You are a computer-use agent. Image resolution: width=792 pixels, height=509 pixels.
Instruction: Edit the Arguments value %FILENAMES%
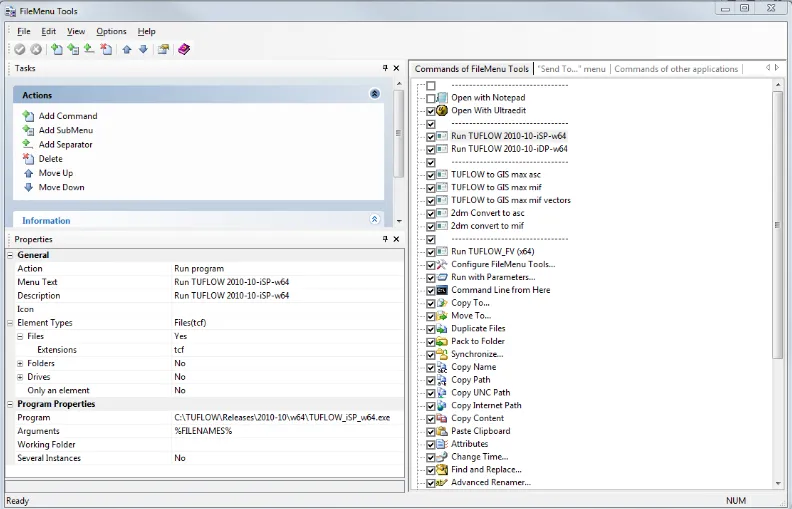(288, 431)
